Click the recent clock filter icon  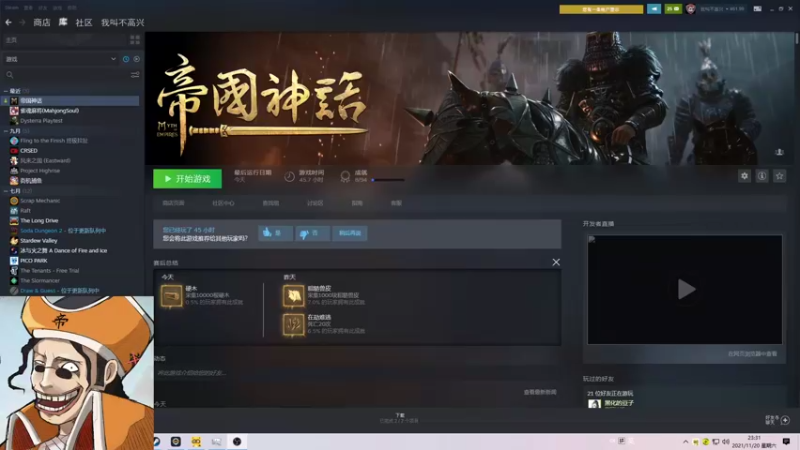126,59
